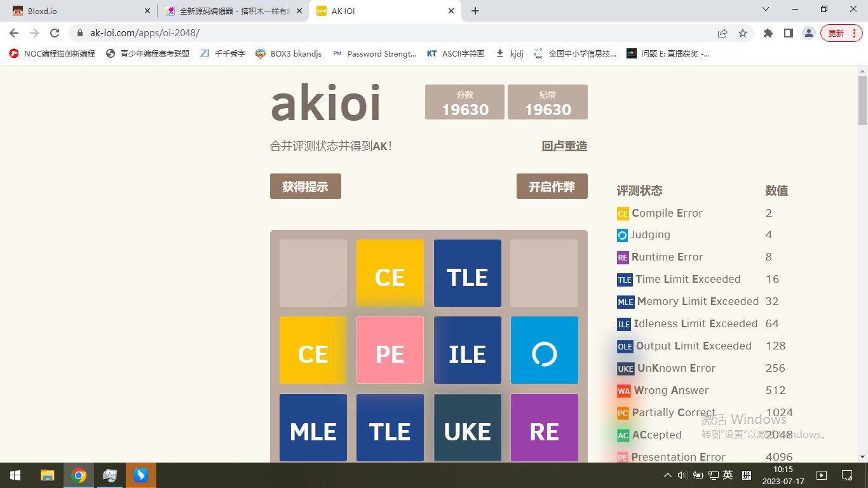This screenshot has width=868, height=488.
Task: Click the 数值 column header
Action: coord(776,191)
